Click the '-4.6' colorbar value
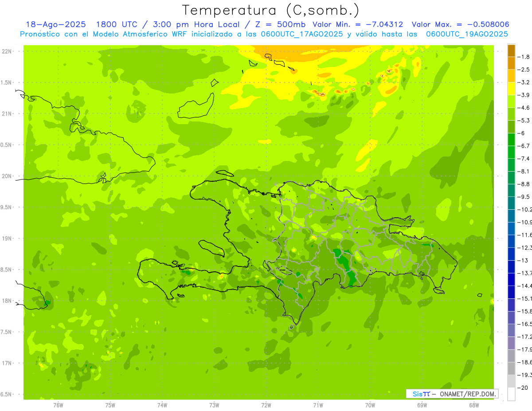Image resolution: width=532 pixels, height=411 pixels. click(x=524, y=108)
